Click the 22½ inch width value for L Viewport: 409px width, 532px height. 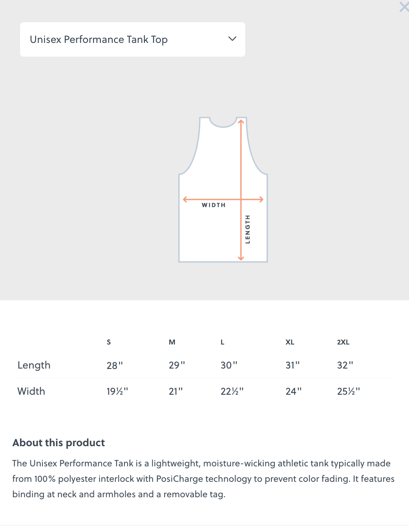[232, 391]
